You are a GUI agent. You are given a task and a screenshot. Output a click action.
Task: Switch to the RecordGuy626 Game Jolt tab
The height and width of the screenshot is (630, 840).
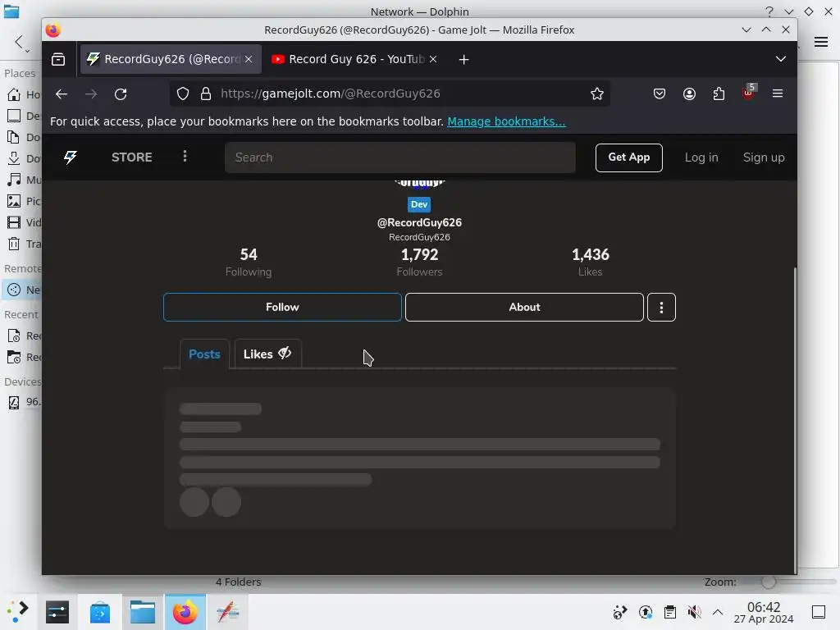(x=171, y=59)
